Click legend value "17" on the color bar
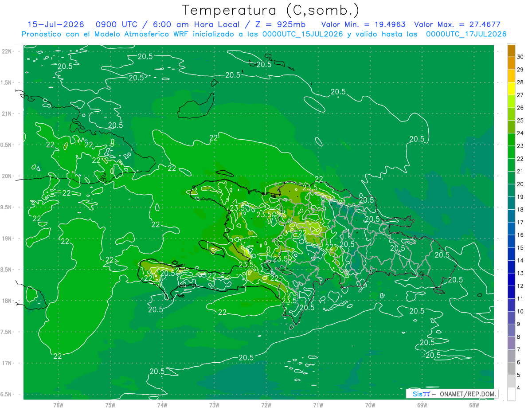Viewport: 532px width, 411px height. pos(520,222)
